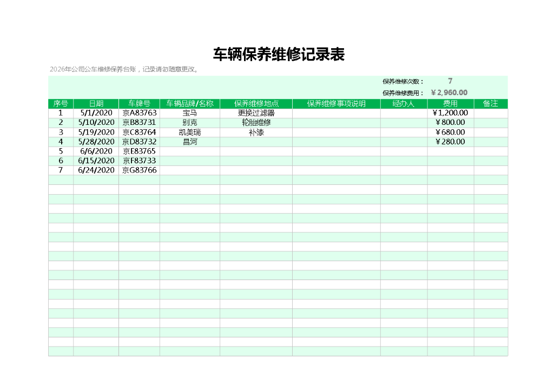The width and height of the screenshot is (541, 392).
Task: Select vehicle brand cell 别克
Action: [190, 123]
